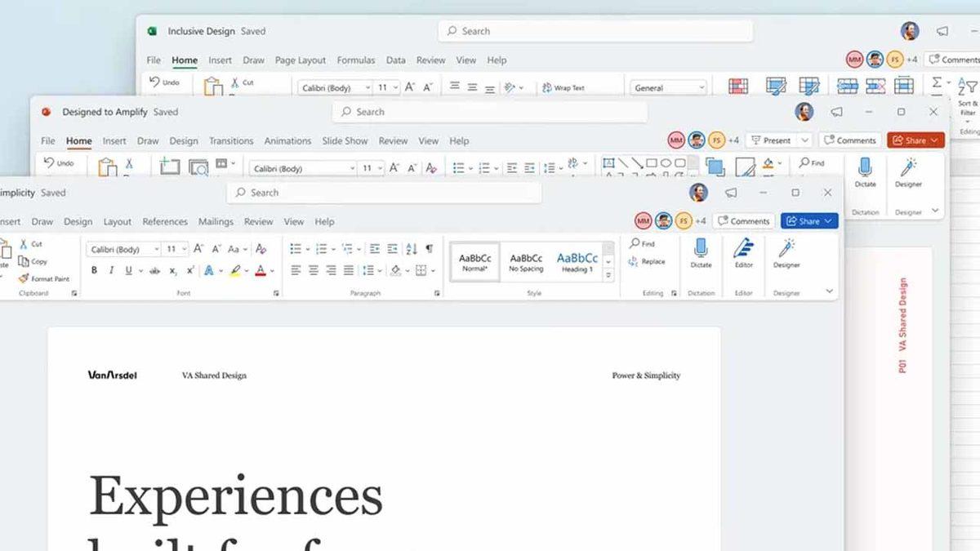This screenshot has width=980, height=551.
Task: Click the Search box in PowerPoint
Action: click(490, 112)
